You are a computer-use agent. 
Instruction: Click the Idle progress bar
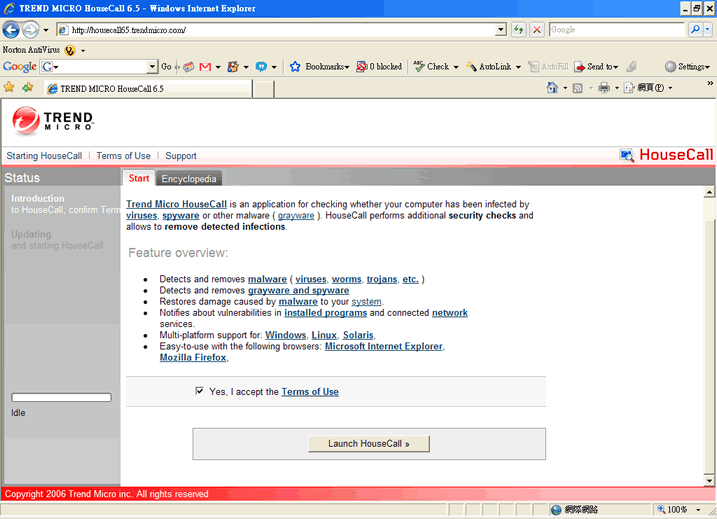point(61,397)
